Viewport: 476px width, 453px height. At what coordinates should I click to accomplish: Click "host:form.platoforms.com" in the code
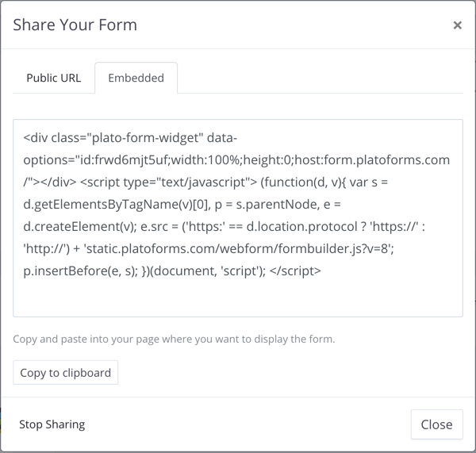click(370, 159)
